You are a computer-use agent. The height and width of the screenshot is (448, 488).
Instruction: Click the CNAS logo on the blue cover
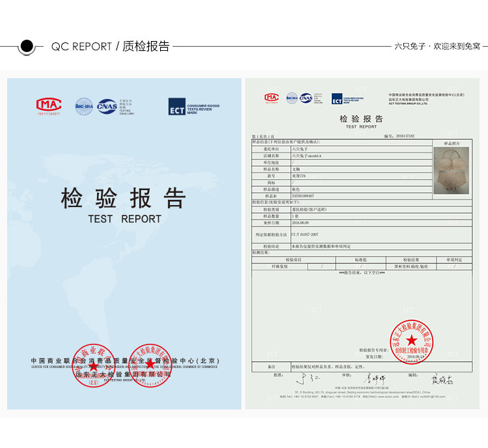point(107,107)
